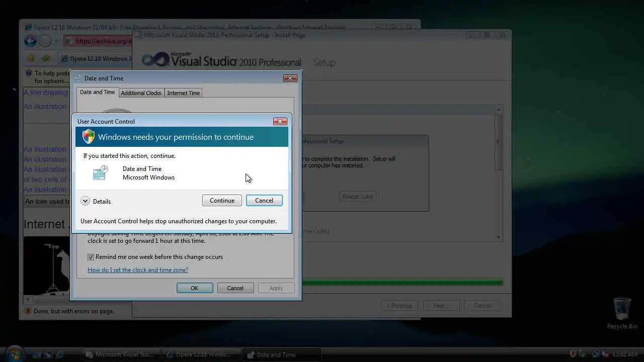The image size is (644, 362).
Task: Select the Date and Time tab
Action: point(98,92)
